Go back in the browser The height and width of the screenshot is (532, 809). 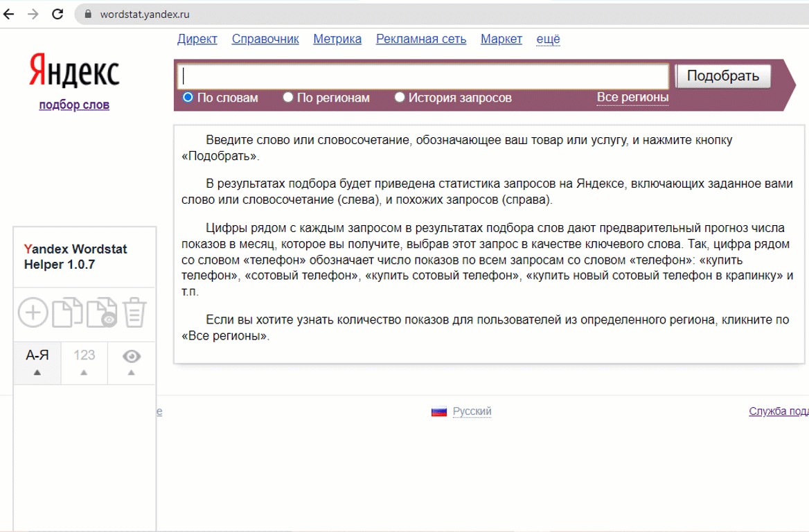(x=9, y=14)
